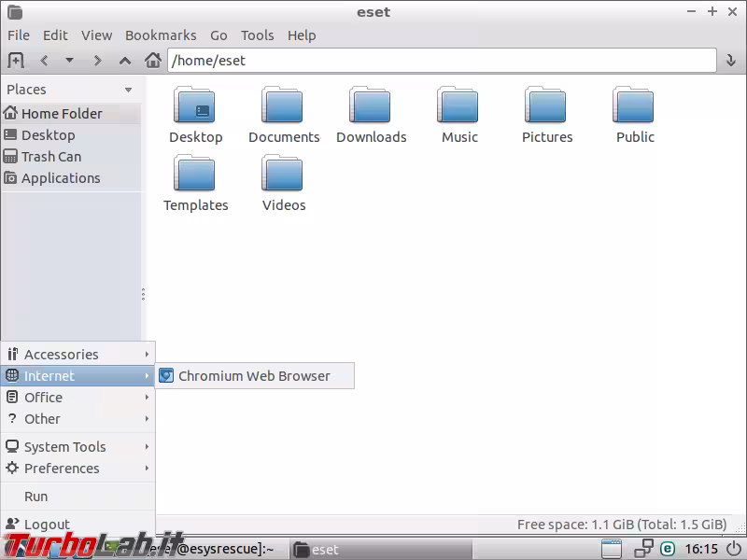747x560 pixels.
Task: Open the Bookmarks menu
Action: (161, 35)
